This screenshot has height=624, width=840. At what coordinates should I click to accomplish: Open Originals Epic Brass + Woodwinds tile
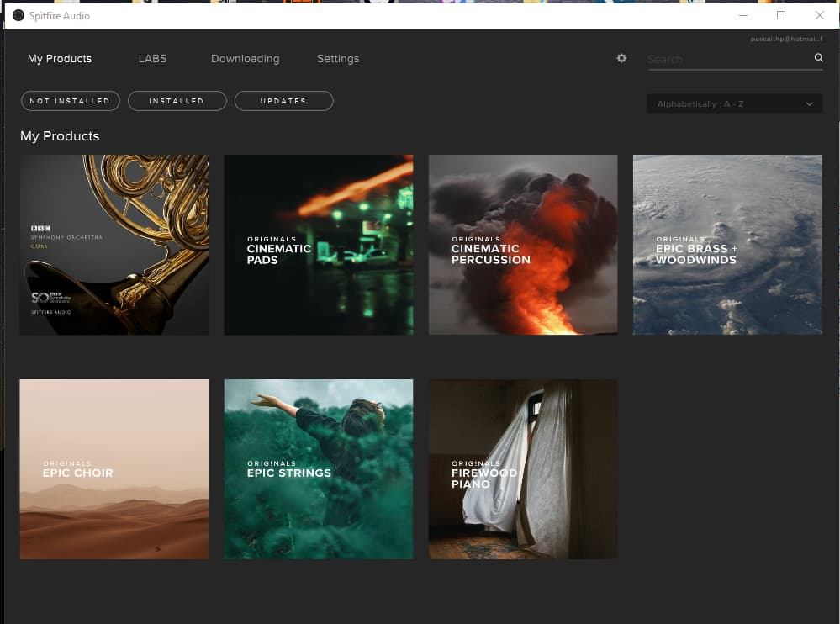click(727, 245)
